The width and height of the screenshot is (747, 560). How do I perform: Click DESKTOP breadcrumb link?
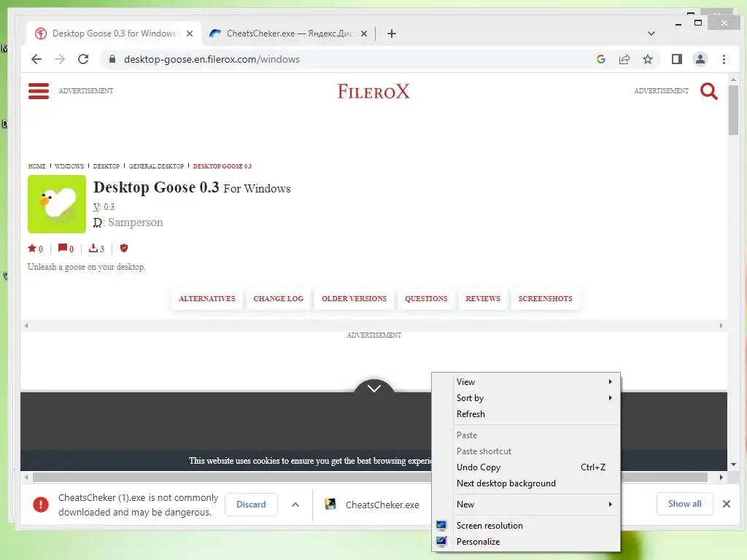point(107,166)
